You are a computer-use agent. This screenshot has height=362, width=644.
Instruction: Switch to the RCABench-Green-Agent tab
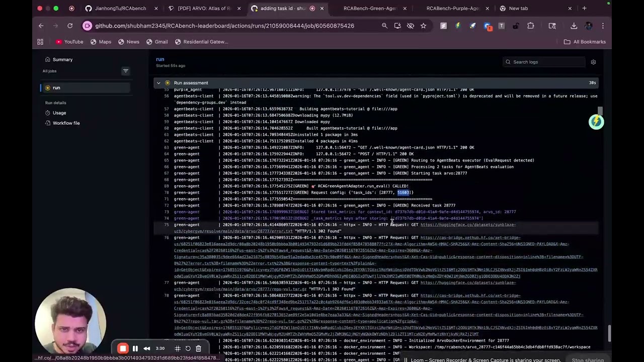(x=370, y=8)
